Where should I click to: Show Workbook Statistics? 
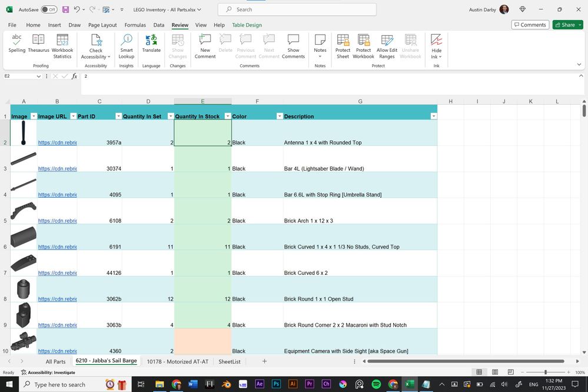point(62,46)
